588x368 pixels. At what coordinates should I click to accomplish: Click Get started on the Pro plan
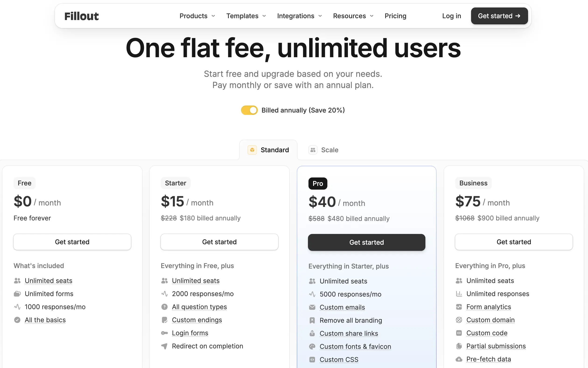coord(367,242)
